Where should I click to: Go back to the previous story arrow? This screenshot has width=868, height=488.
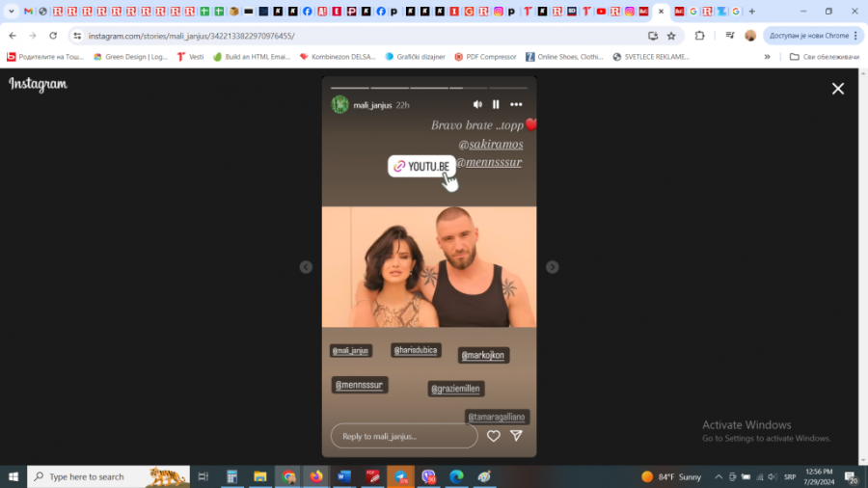306,267
